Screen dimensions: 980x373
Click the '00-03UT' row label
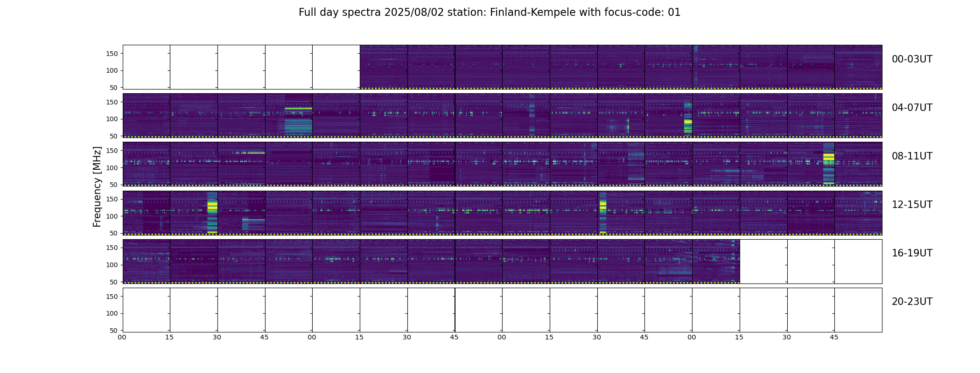coord(912,59)
